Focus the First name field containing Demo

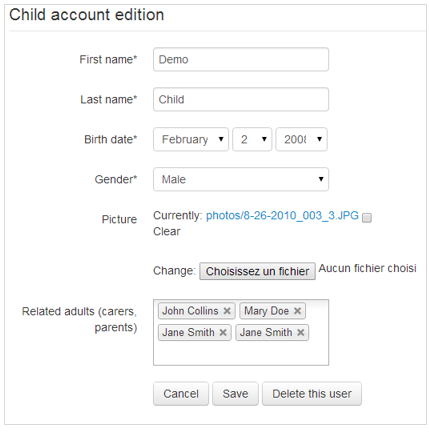tap(241, 59)
